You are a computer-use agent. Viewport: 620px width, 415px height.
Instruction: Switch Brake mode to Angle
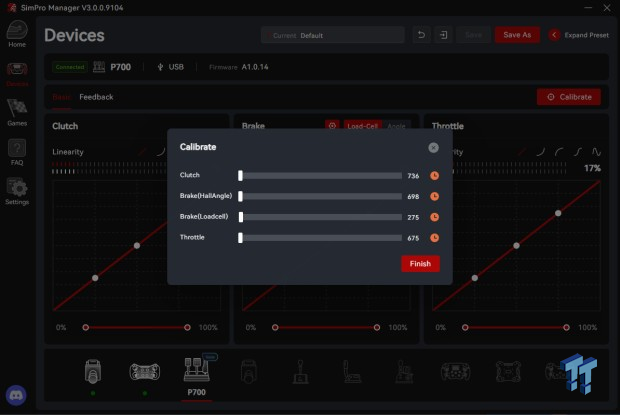(x=397, y=126)
